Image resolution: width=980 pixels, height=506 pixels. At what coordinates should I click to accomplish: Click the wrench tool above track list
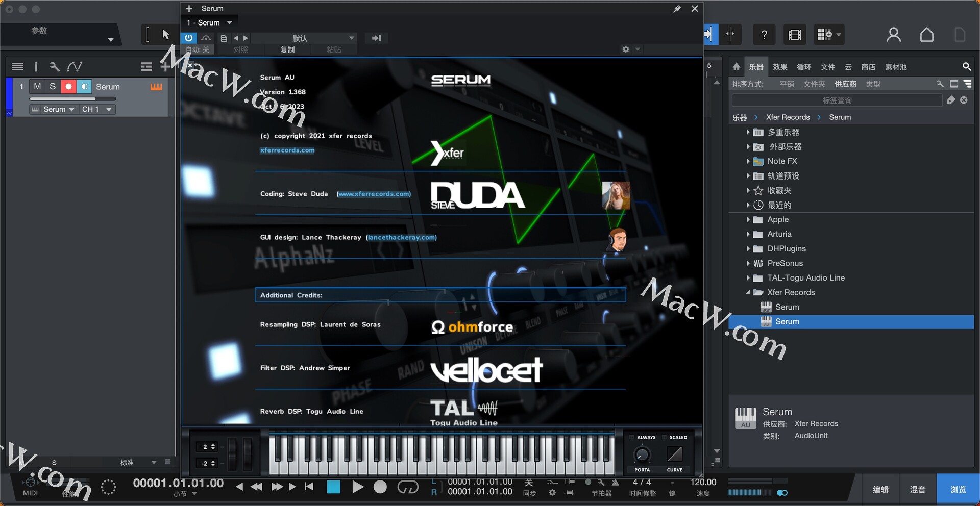point(55,66)
